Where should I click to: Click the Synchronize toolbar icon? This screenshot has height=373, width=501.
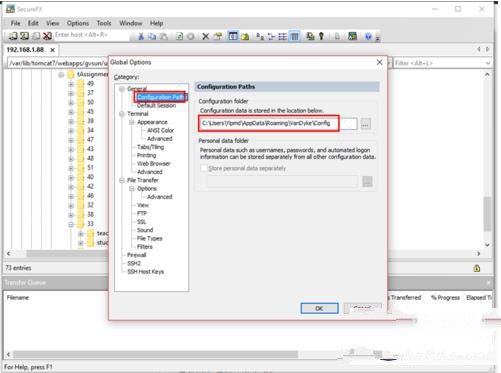(310, 36)
